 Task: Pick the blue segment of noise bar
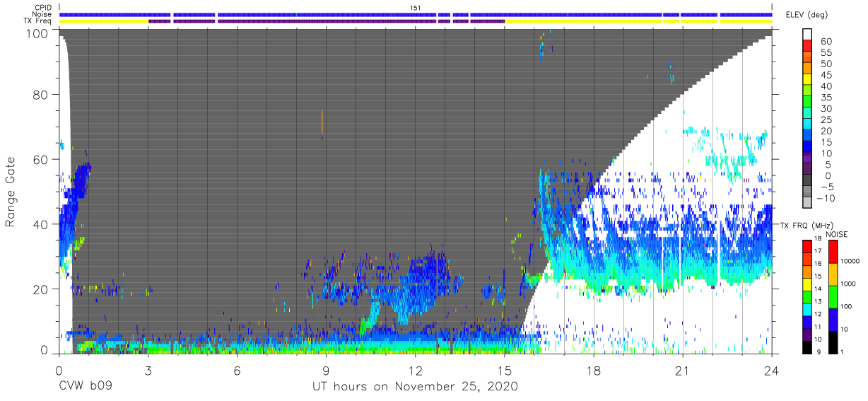pyautogui.click(x=833, y=319)
